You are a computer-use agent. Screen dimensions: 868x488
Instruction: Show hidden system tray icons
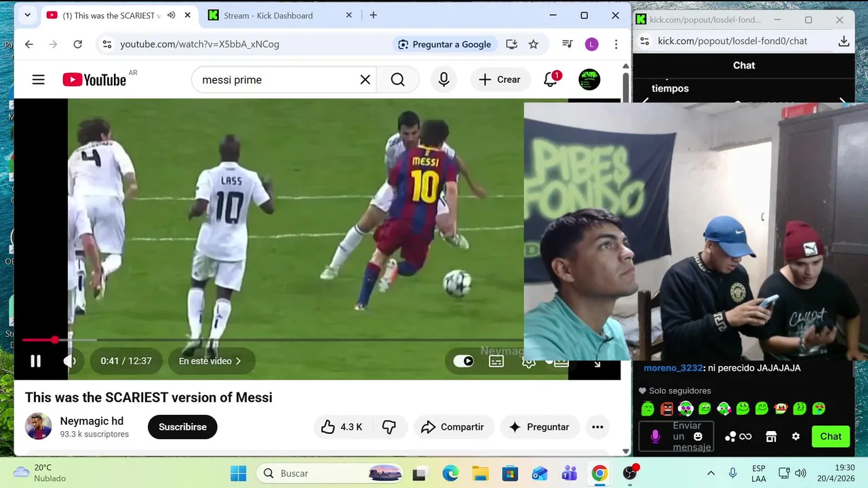click(711, 473)
